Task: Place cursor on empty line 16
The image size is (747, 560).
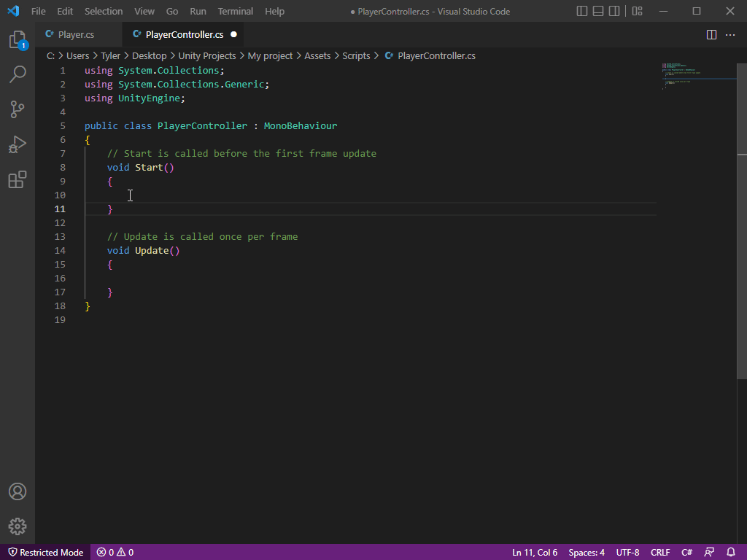Action: pyautogui.click(x=370, y=278)
